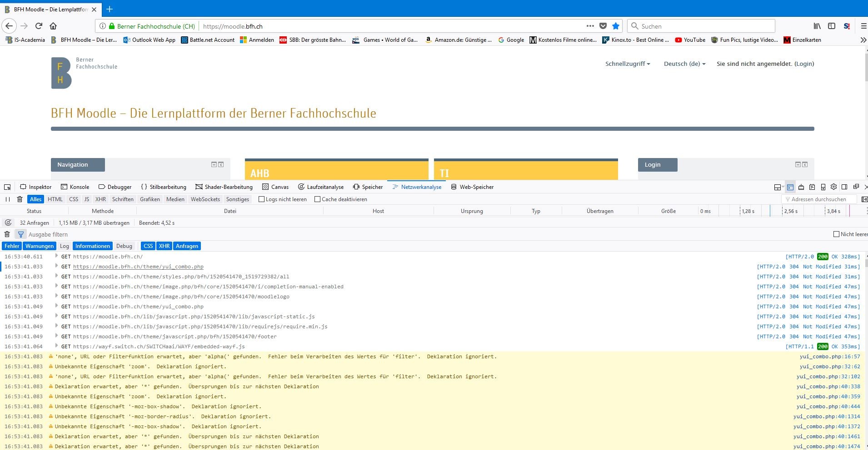Expand the GET moodle.bfh.ch/ request entry

[56, 256]
